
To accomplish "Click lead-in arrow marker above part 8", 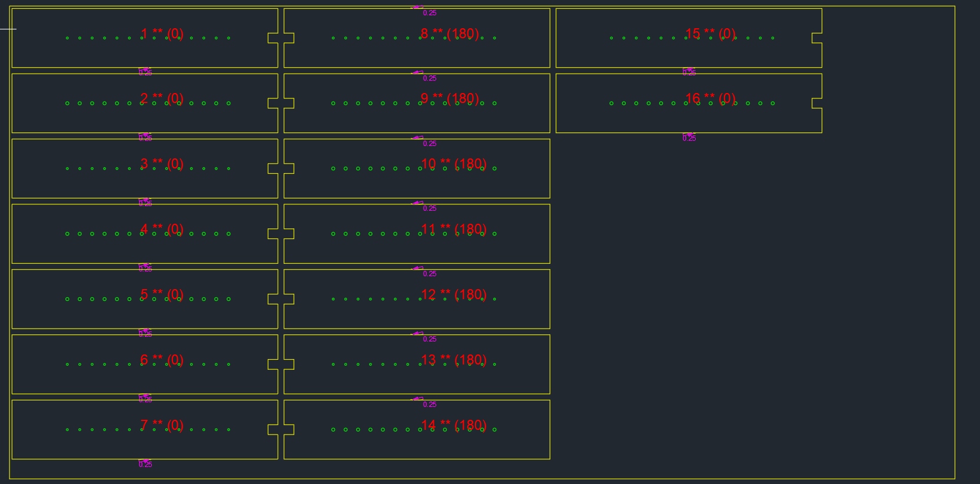I will (x=417, y=8).
